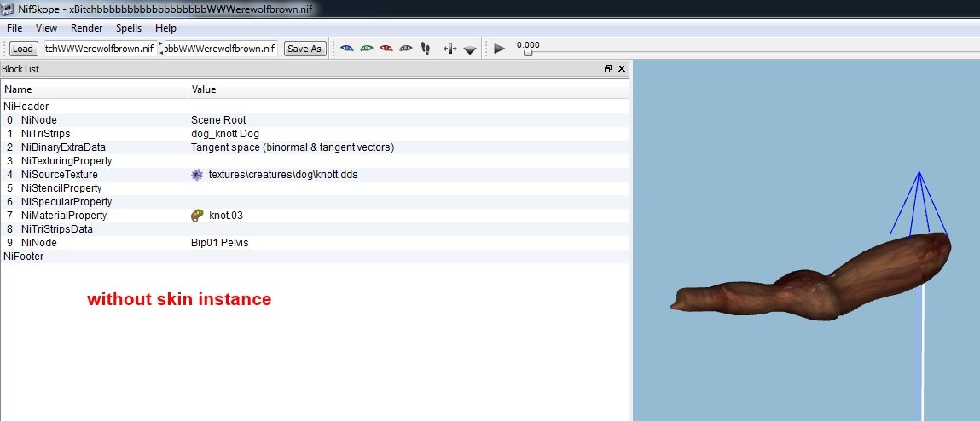Click the knott.dds texture path value
This screenshot has height=421, width=980.
click(283, 175)
